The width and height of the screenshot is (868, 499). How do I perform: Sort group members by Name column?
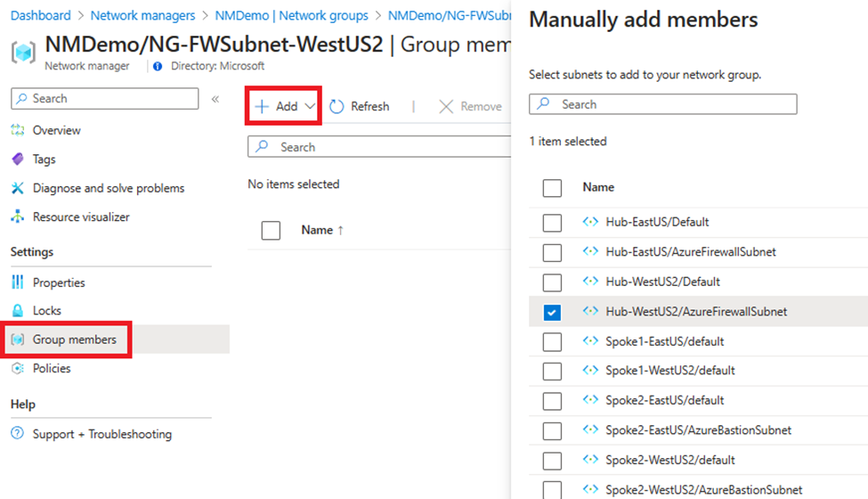pyautogui.click(x=322, y=230)
